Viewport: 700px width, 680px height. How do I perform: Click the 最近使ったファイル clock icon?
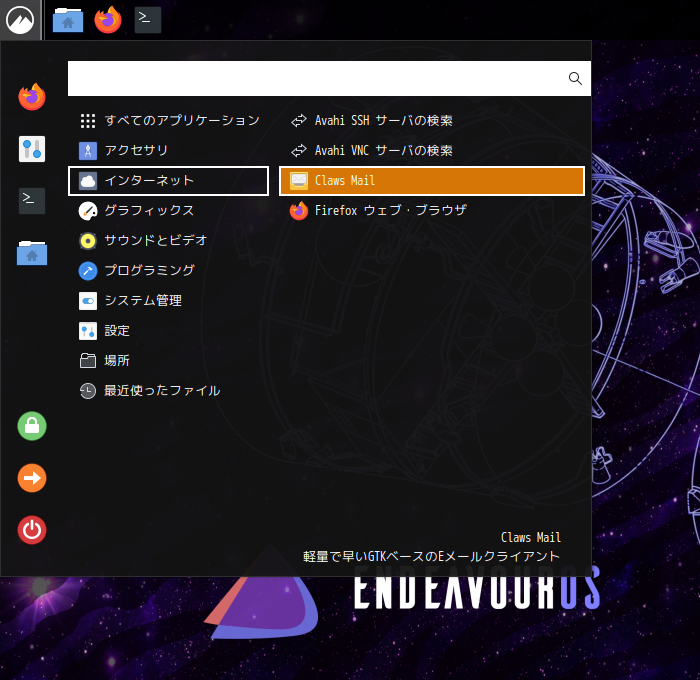(x=88, y=391)
